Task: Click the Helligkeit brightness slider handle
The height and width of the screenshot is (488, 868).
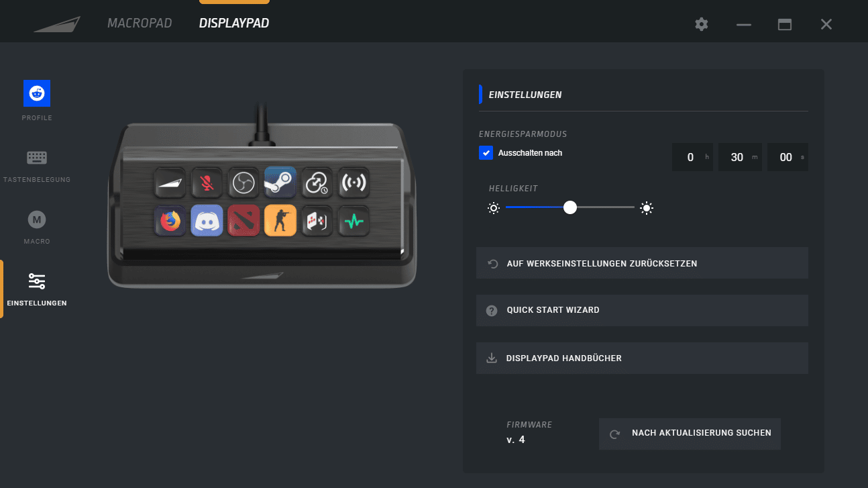Action: pos(570,208)
